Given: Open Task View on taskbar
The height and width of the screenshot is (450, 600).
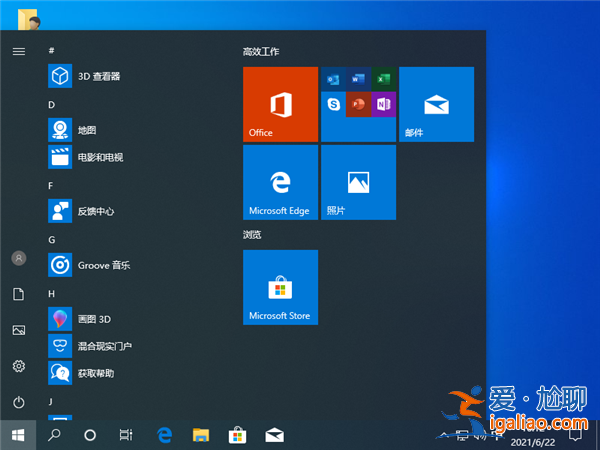Looking at the screenshot, I should pos(126,435).
